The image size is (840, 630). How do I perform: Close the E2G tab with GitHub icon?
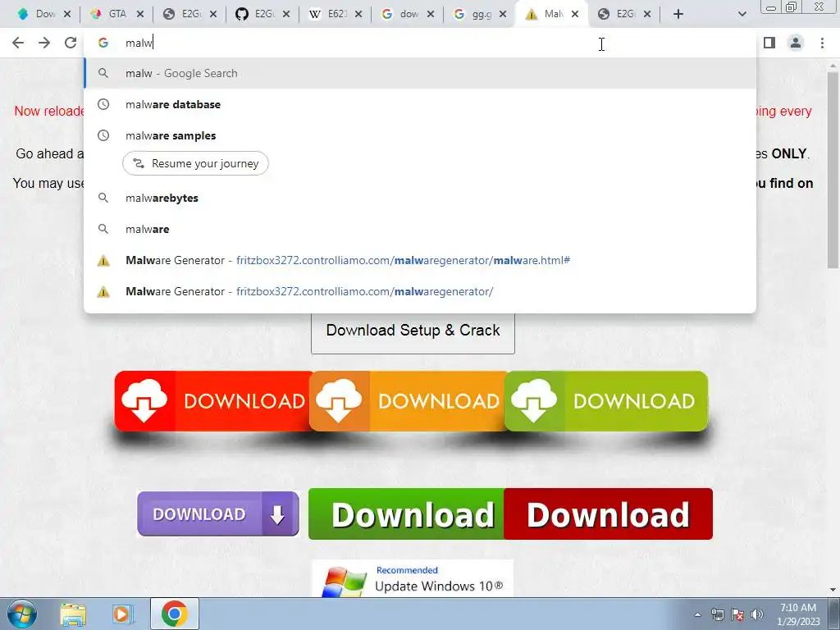(286, 15)
